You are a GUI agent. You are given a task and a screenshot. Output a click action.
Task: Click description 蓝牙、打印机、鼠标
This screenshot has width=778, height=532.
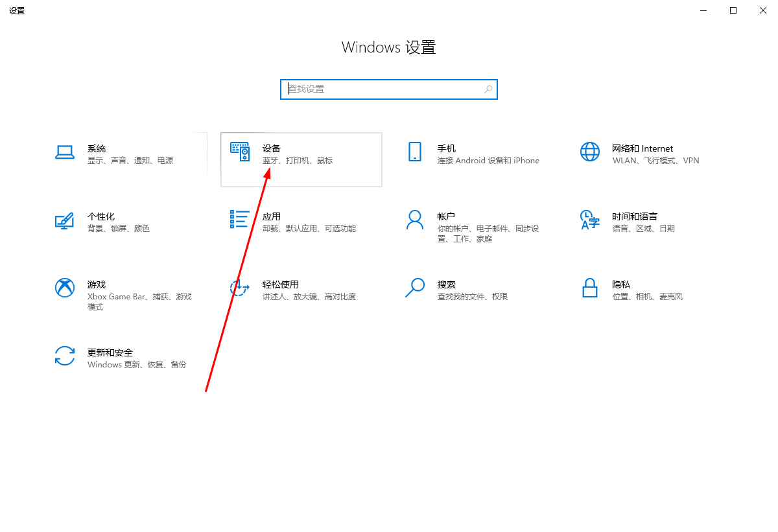pyautogui.click(x=298, y=161)
